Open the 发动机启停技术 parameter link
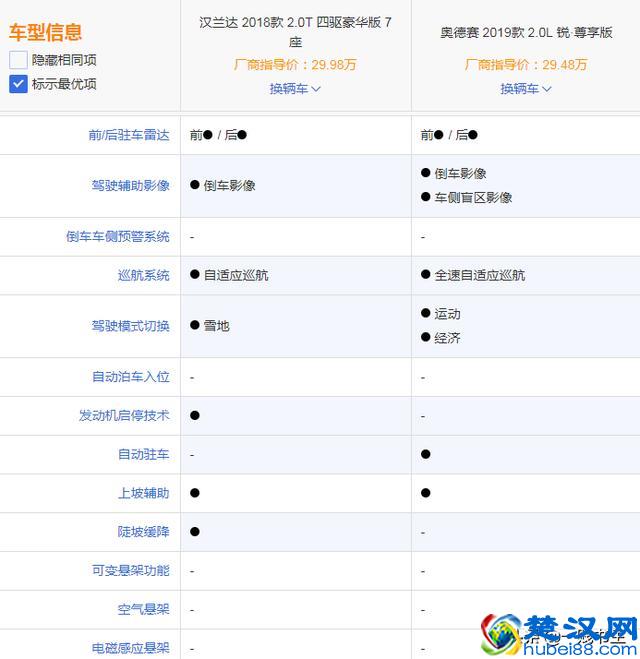This screenshot has height=659, width=640. coord(124,415)
